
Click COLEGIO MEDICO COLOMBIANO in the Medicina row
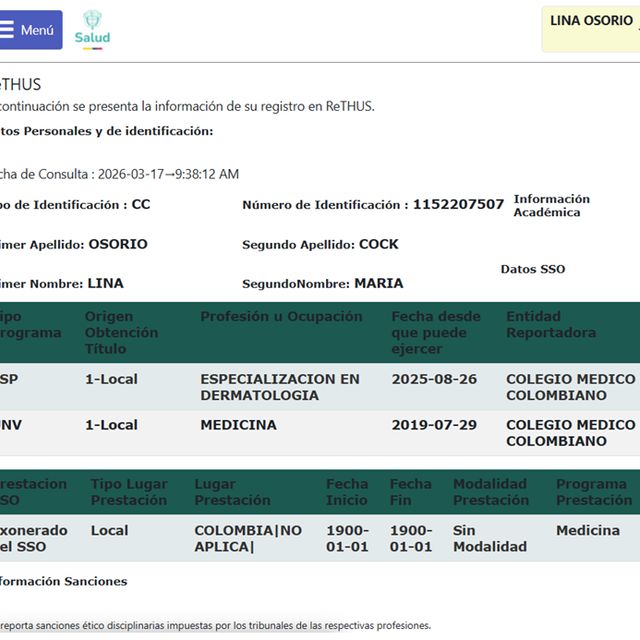click(x=571, y=433)
